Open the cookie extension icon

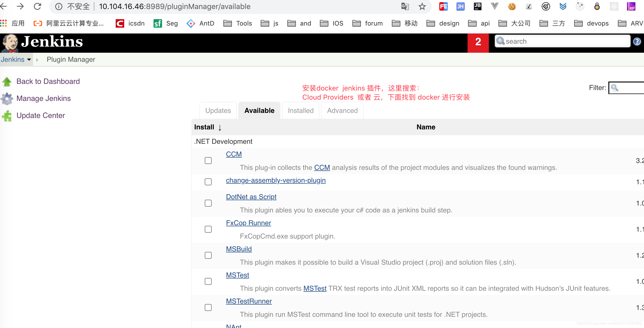(512, 6)
